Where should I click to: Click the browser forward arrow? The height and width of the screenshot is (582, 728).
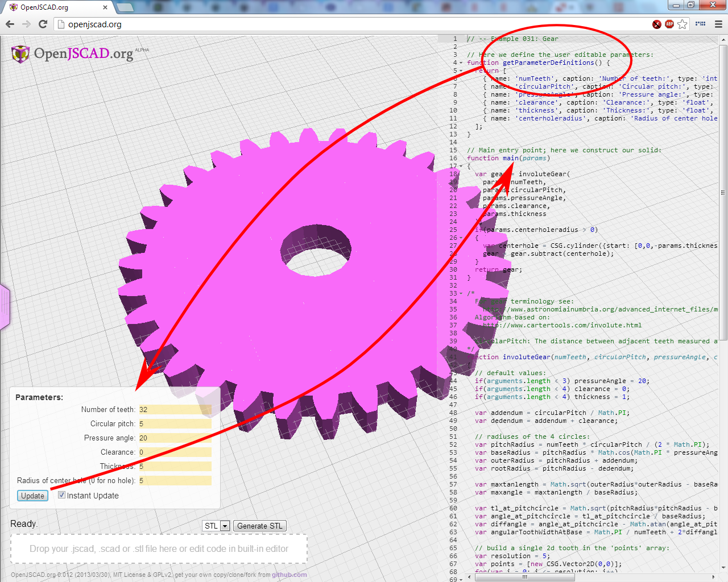point(26,24)
